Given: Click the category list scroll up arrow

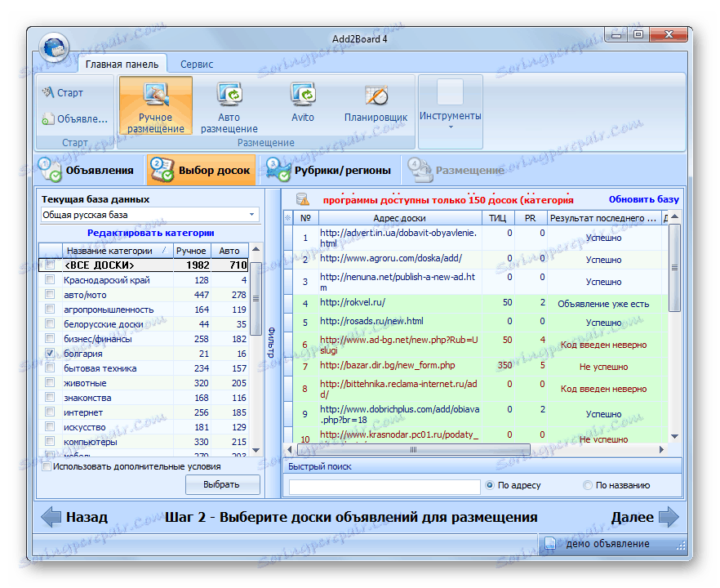Looking at the screenshot, I should pyautogui.click(x=256, y=249).
